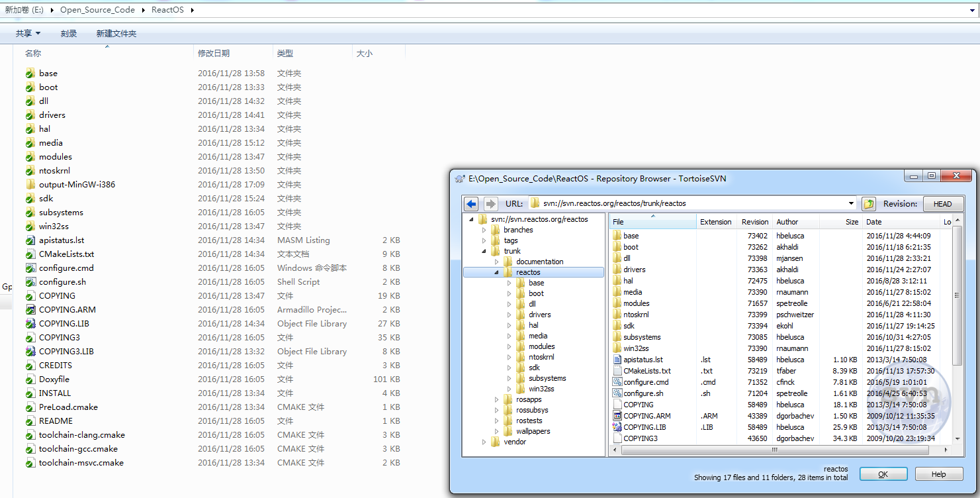This screenshot has width=980, height=498.
Task: Select INSTALL file in Explorer
Action: click(55, 393)
